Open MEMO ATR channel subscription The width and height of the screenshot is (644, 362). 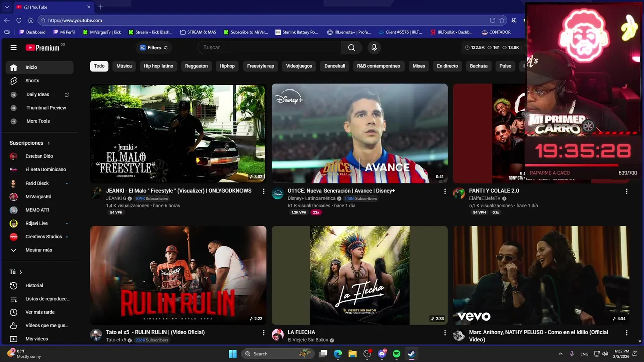click(x=39, y=210)
